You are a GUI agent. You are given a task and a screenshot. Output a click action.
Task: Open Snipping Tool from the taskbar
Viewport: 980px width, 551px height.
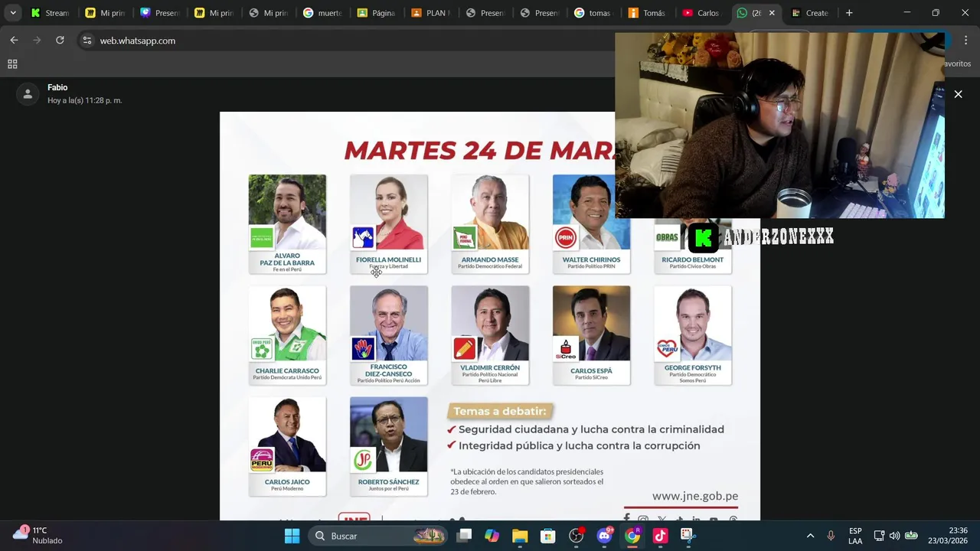pos(688,536)
